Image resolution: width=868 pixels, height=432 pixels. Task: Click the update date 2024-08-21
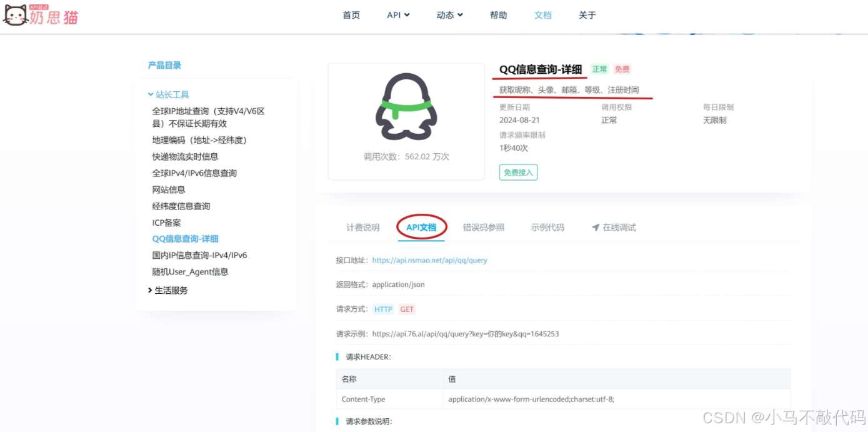pos(519,120)
